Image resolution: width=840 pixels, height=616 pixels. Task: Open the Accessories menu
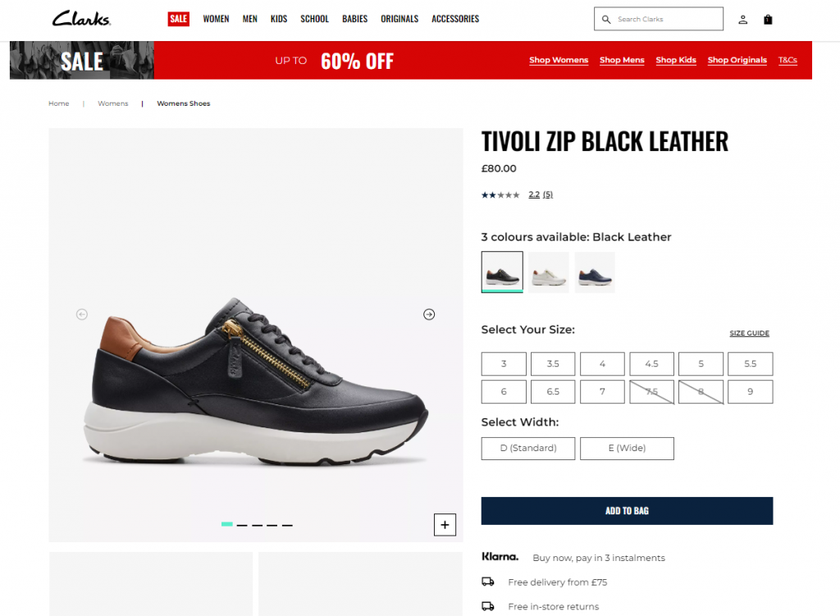[x=455, y=19]
